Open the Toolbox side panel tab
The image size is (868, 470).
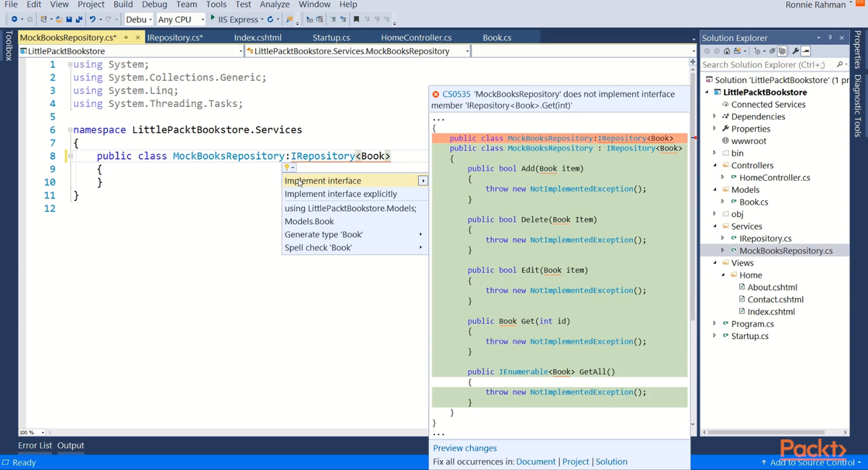[x=8, y=46]
